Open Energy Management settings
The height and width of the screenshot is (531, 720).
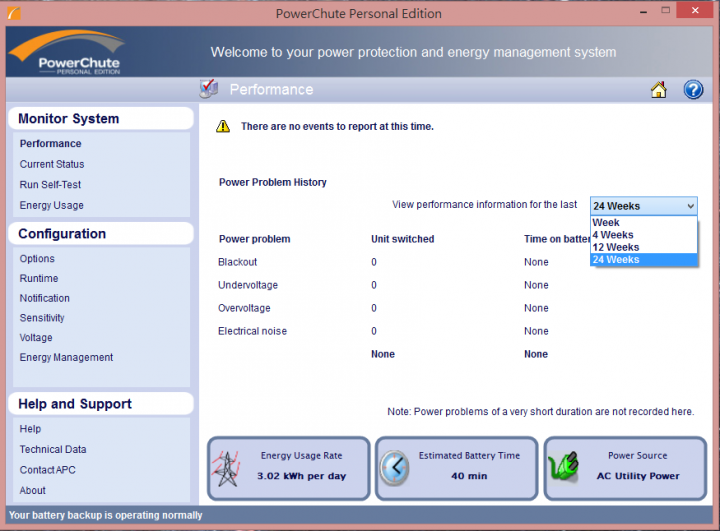click(66, 357)
